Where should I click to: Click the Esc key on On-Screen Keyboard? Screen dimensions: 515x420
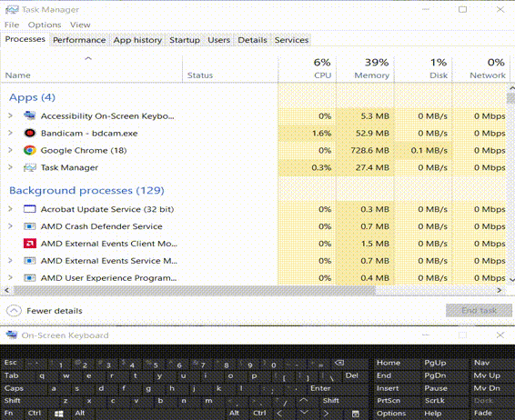[x=11, y=363]
